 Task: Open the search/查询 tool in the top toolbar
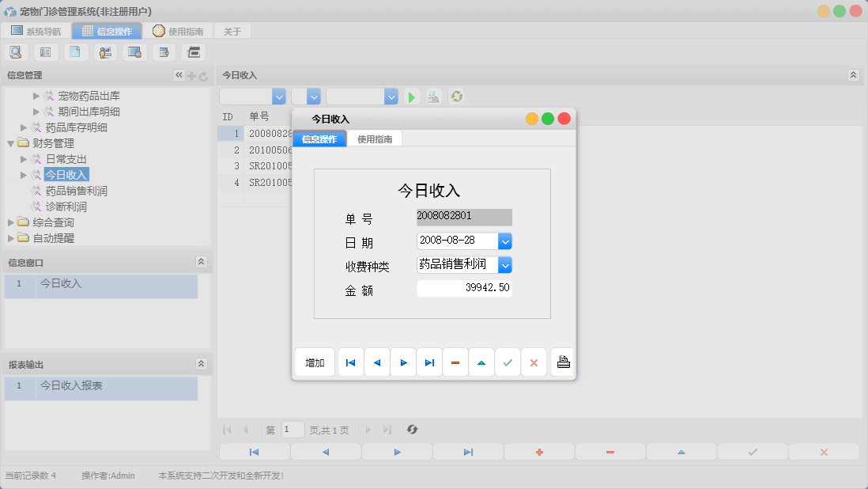click(16, 51)
